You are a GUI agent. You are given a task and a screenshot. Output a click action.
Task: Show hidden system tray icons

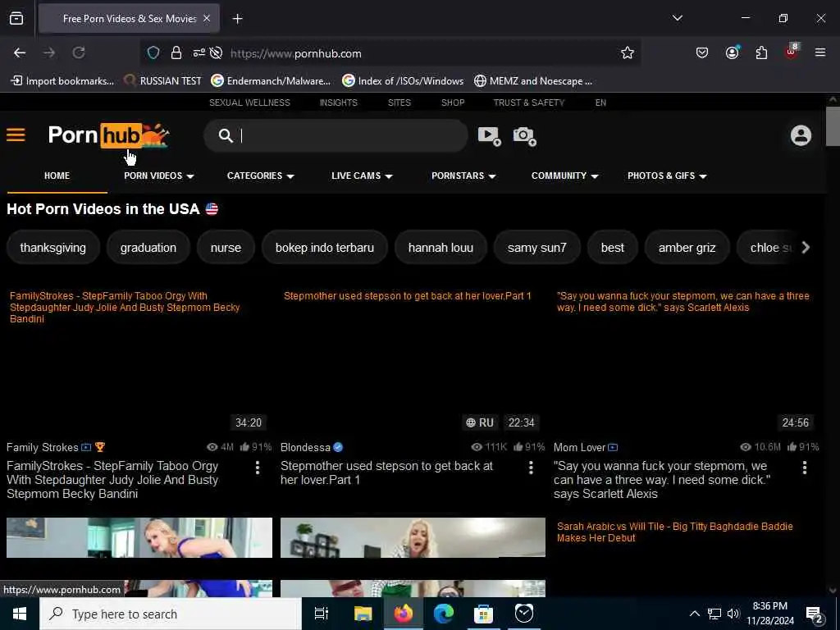tap(694, 614)
